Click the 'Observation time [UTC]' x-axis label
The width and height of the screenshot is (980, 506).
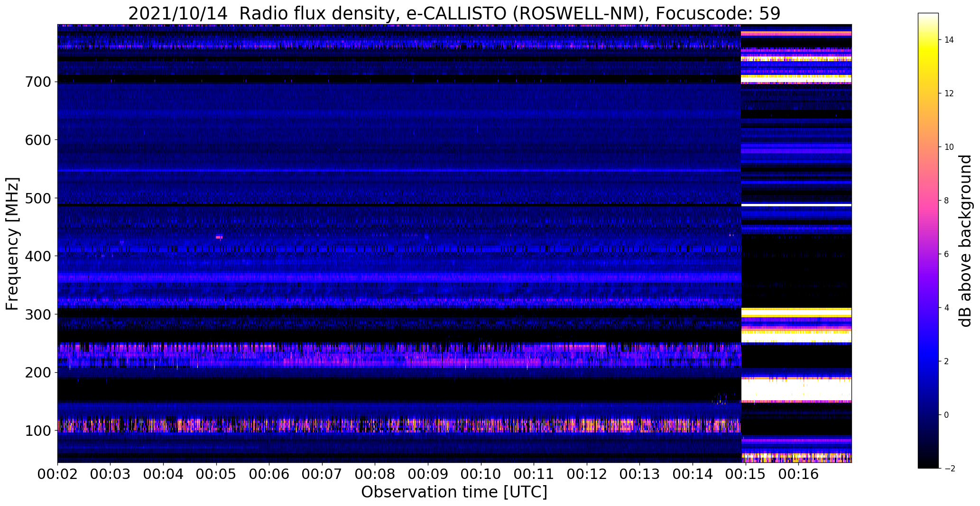click(x=454, y=492)
